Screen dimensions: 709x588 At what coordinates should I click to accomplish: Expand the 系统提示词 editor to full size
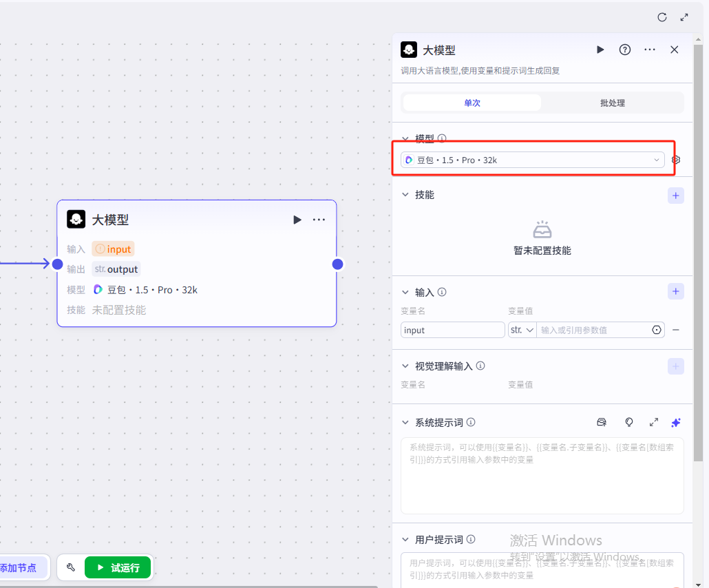pos(654,423)
